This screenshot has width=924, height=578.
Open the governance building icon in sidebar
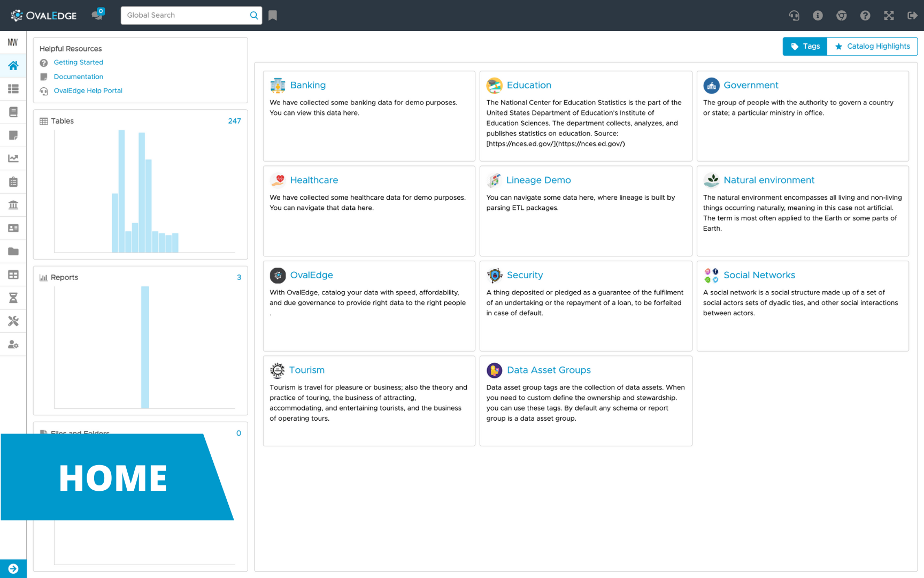13,205
